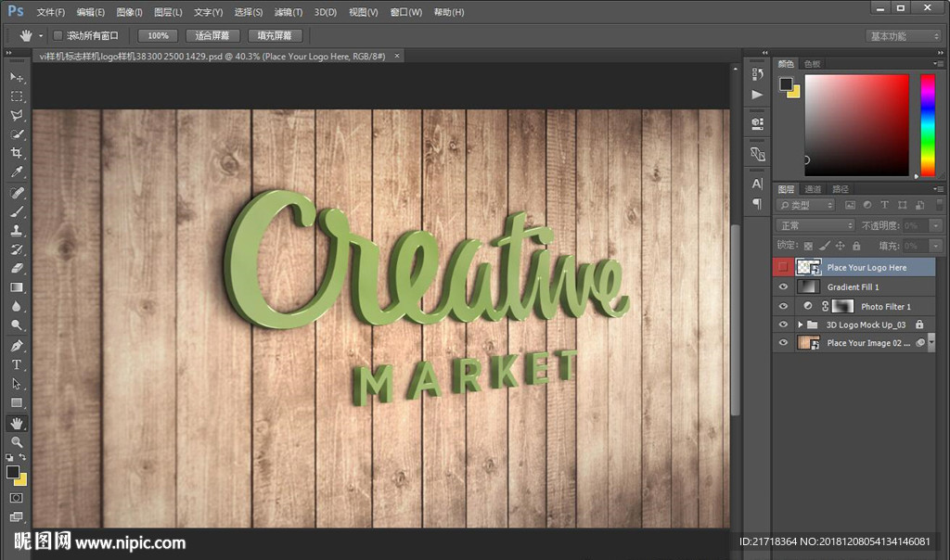Toggle Quick Mask mode icon
The width and height of the screenshot is (950, 560).
click(x=17, y=498)
